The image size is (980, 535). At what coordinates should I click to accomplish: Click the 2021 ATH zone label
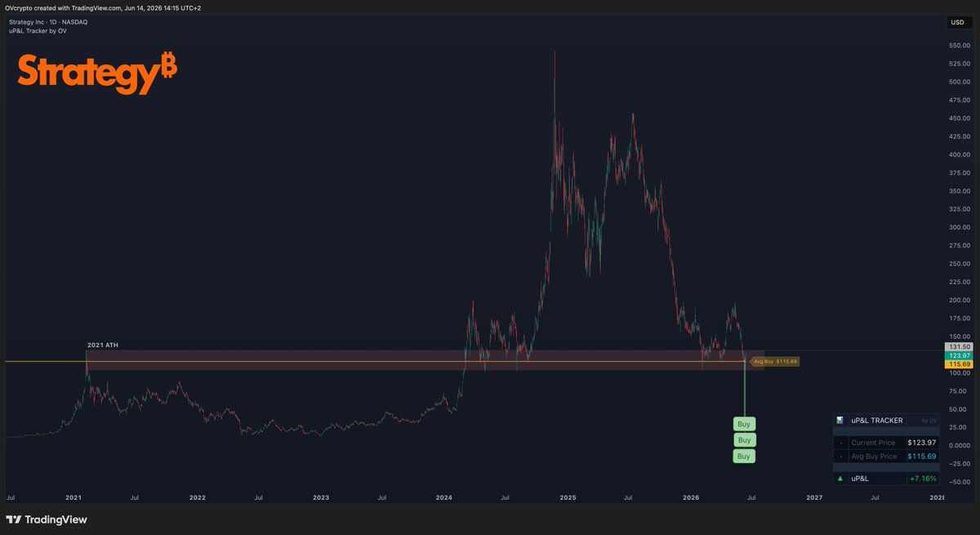click(102, 346)
